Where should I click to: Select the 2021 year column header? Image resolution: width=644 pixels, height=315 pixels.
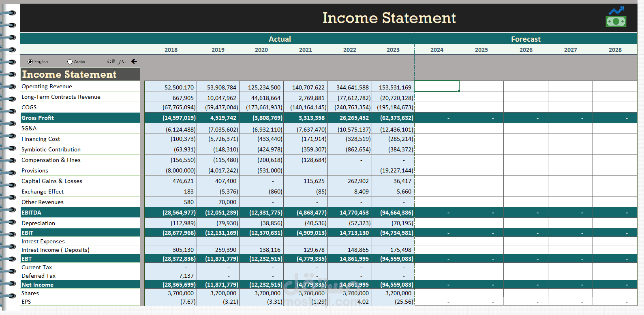click(x=306, y=50)
